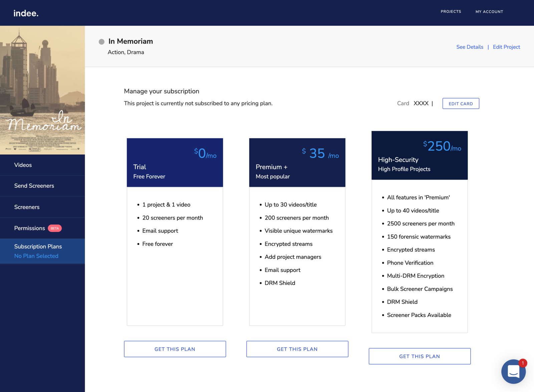Image resolution: width=534 pixels, height=392 pixels.
Task: Click the See Details link
Action: click(470, 47)
